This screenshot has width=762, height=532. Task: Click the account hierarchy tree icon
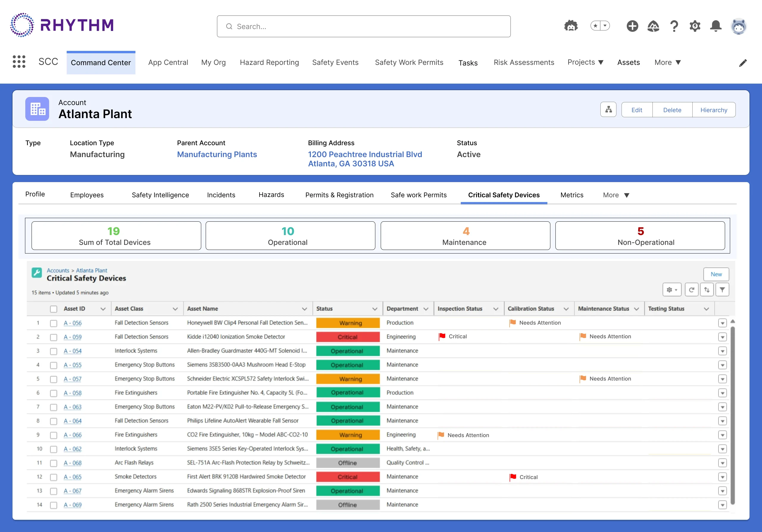pyautogui.click(x=608, y=109)
